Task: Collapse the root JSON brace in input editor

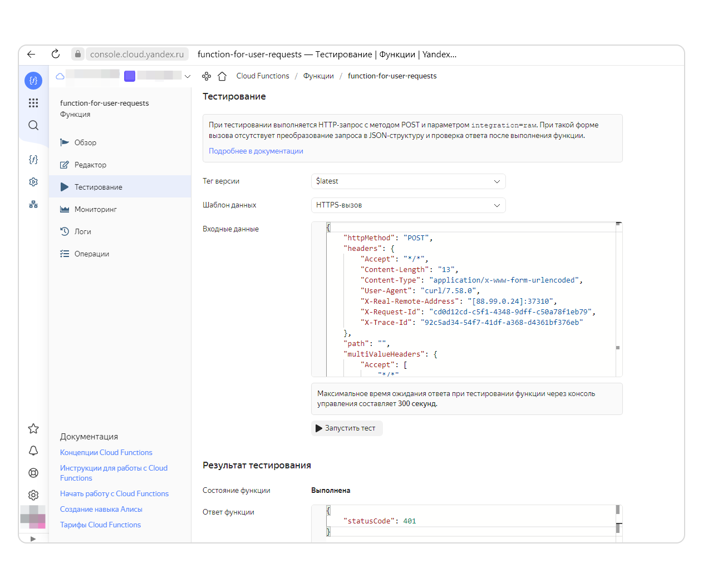Action: 328,228
